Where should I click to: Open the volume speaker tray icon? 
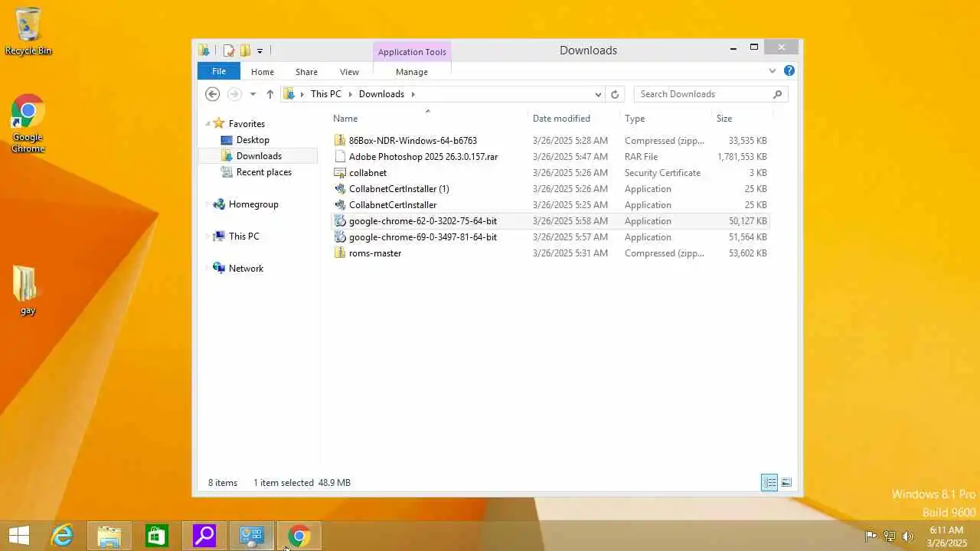pos(908,536)
